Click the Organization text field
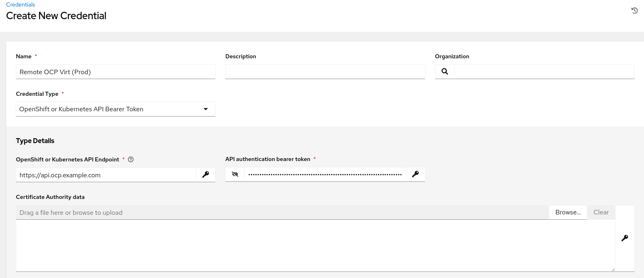The width and height of the screenshot is (644, 278). [544, 72]
